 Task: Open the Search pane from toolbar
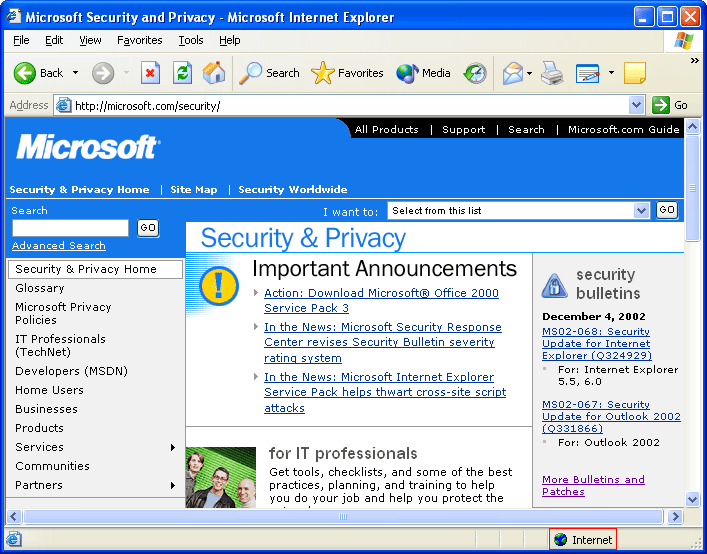(x=270, y=73)
